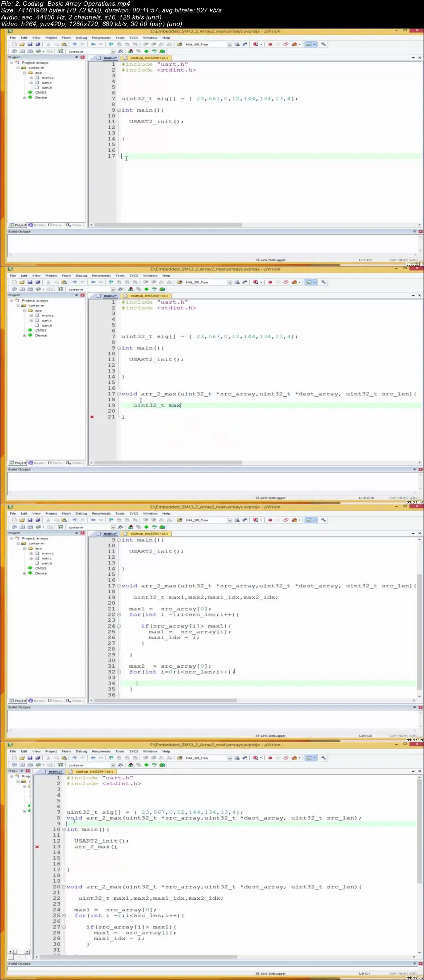Switch to the Books tab in the first frame
Screen dimensions: 424x980
point(37,225)
